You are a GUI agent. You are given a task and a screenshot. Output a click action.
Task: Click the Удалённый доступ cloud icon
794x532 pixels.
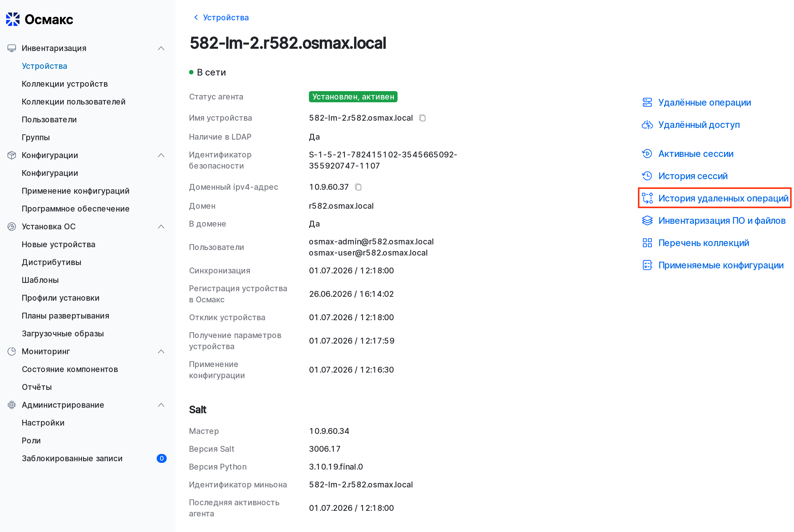pos(647,125)
